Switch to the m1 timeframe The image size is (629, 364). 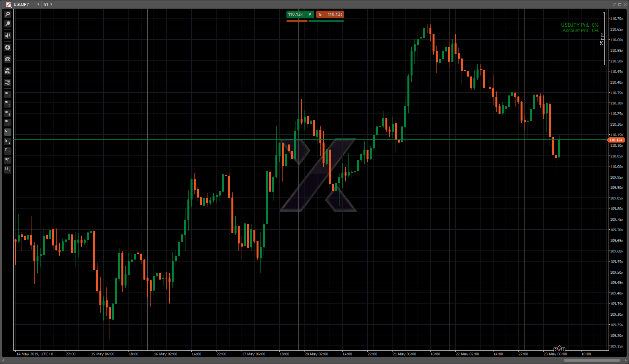click(x=7, y=94)
